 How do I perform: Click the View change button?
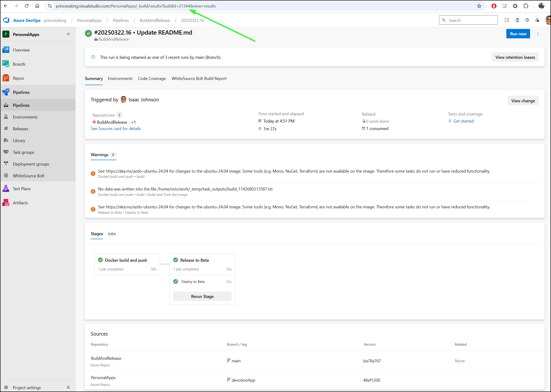[x=523, y=101]
